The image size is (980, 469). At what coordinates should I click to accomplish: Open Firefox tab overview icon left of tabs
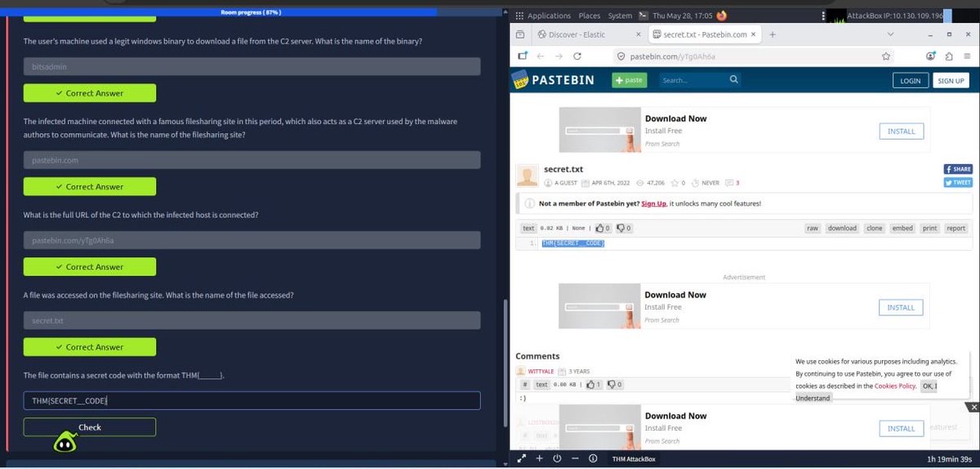(x=520, y=35)
